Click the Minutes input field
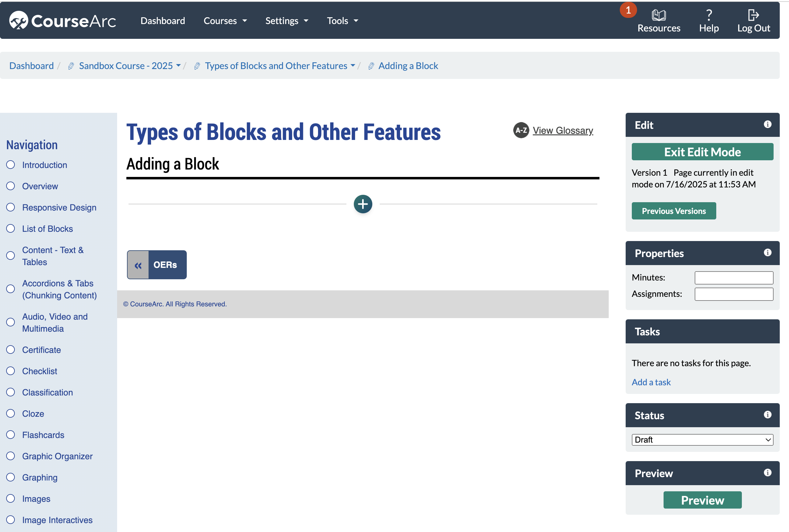Viewport: 789px width, 532px height. pos(734,277)
